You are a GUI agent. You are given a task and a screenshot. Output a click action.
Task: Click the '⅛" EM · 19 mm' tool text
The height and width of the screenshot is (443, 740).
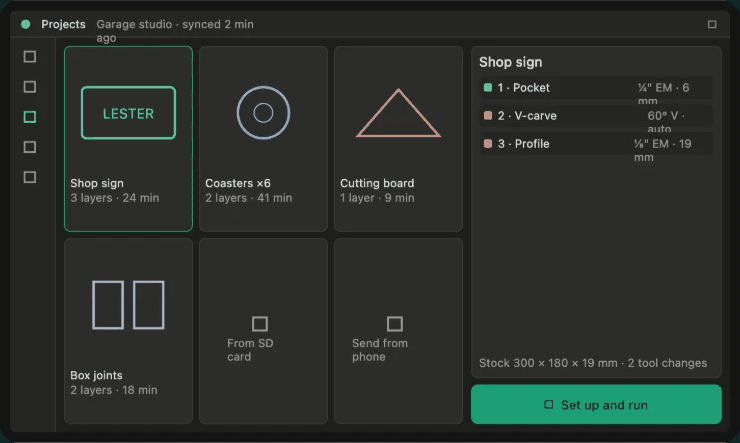tap(663, 150)
